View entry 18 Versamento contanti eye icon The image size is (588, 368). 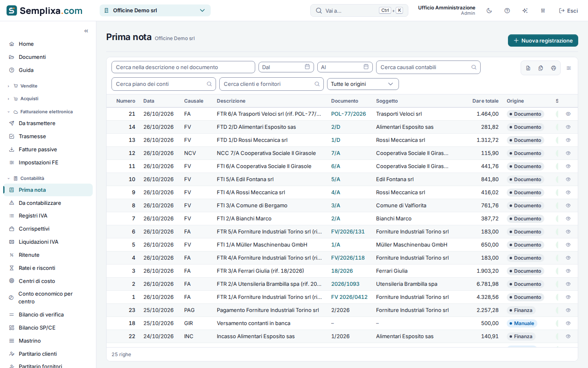coord(568,323)
